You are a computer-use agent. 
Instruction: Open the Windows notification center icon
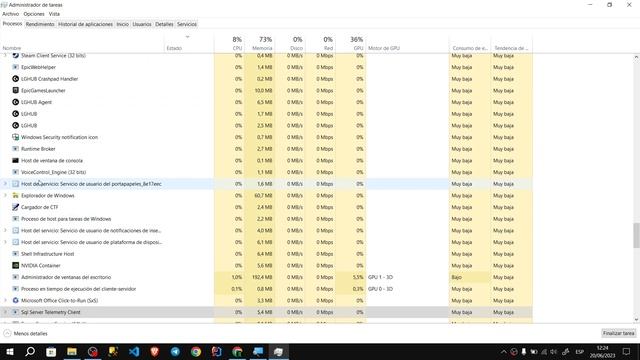627,351
